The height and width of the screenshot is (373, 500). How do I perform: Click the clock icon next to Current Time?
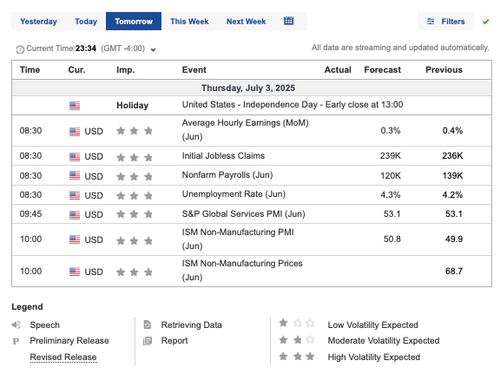coord(20,49)
